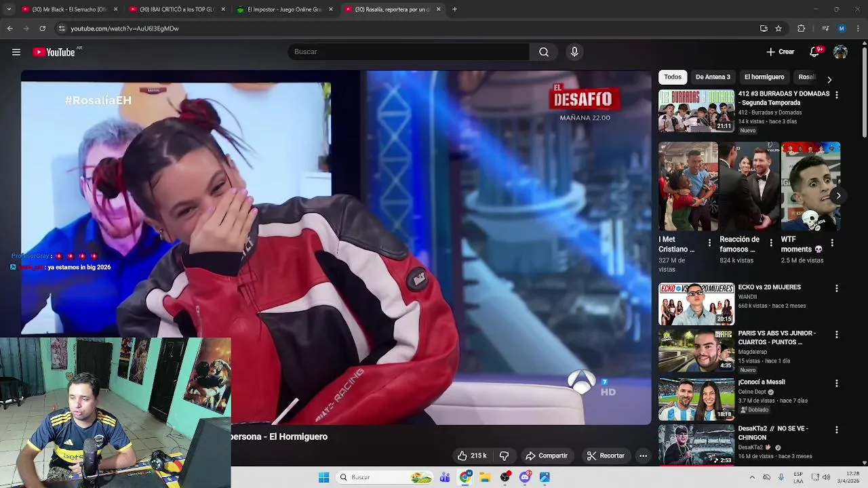Open the 412 #3 Burradas thumbnail
868x488 pixels.
click(696, 110)
